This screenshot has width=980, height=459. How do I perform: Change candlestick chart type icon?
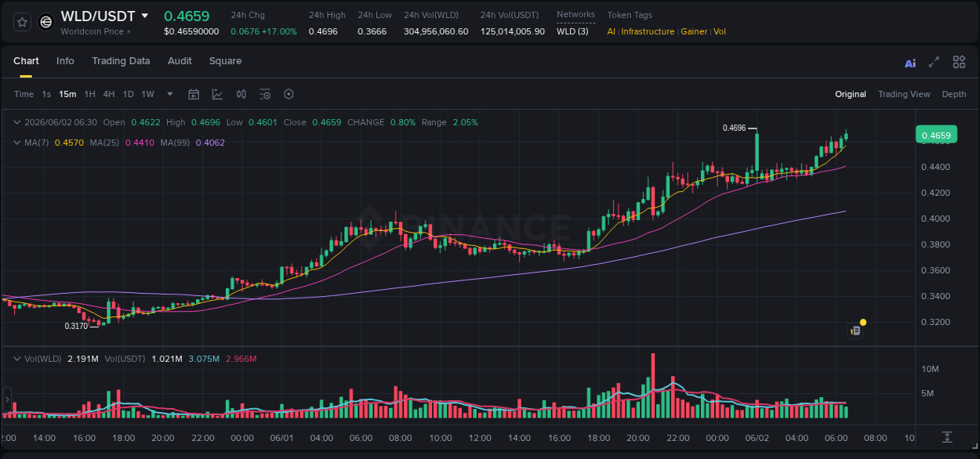(x=241, y=94)
